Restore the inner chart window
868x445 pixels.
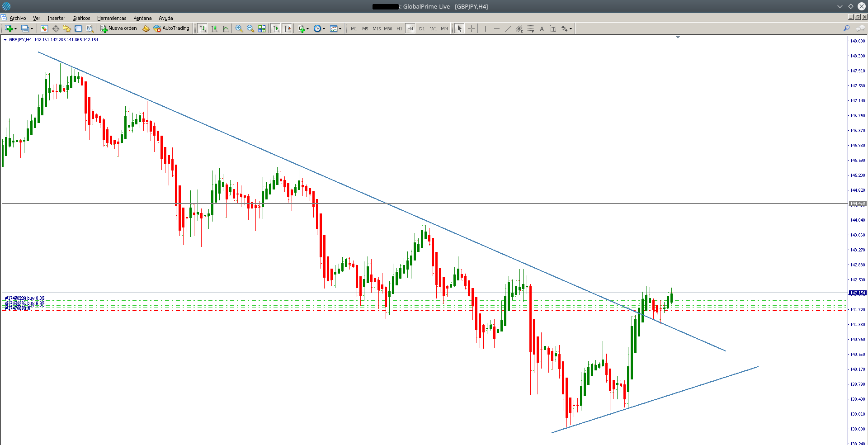pos(858,17)
